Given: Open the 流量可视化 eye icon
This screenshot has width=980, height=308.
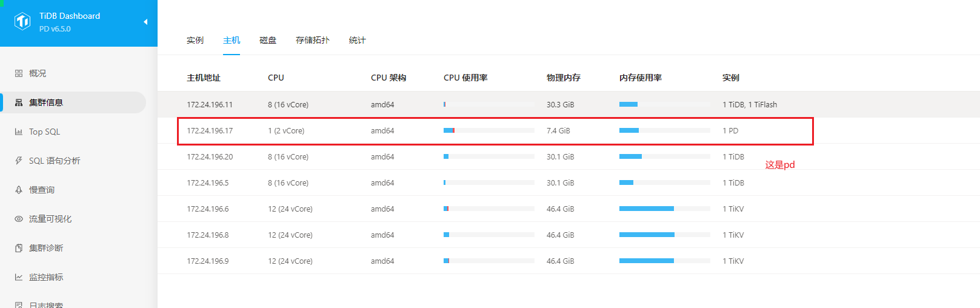Looking at the screenshot, I should [19, 219].
